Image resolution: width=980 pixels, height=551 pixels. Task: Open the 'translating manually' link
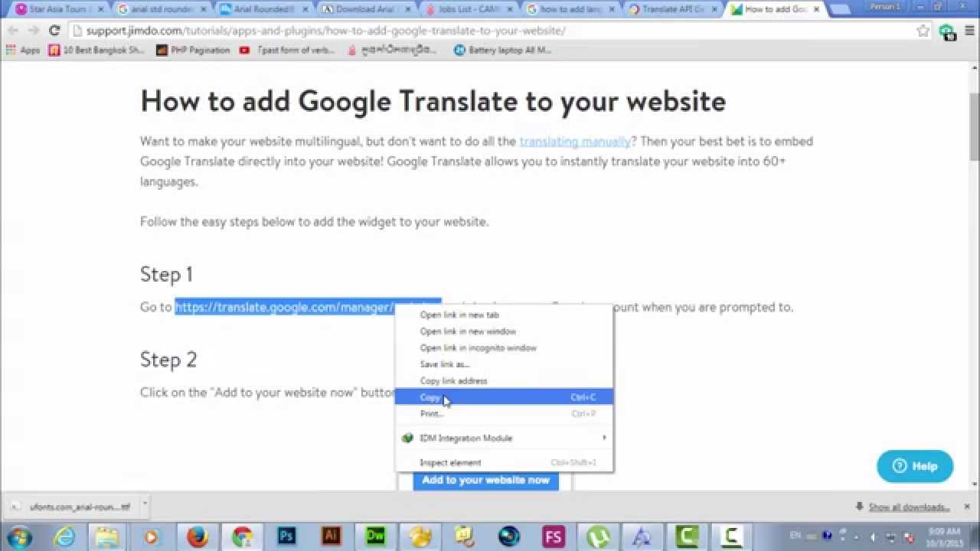tap(575, 141)
